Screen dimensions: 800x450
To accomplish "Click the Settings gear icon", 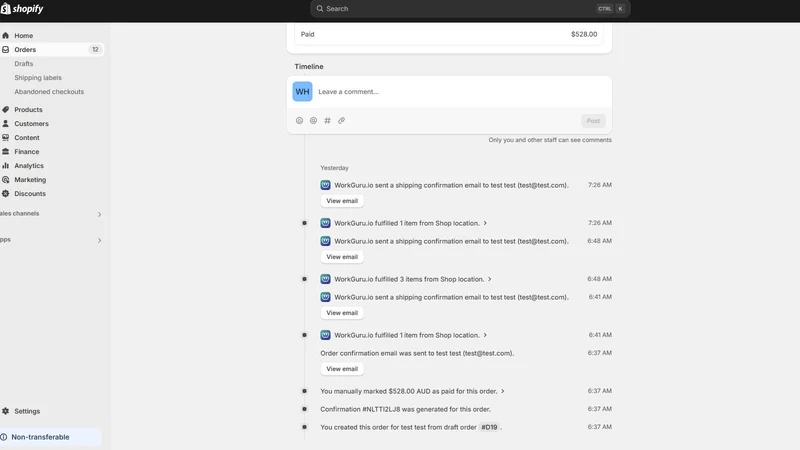I will click(x=6, y=411).
